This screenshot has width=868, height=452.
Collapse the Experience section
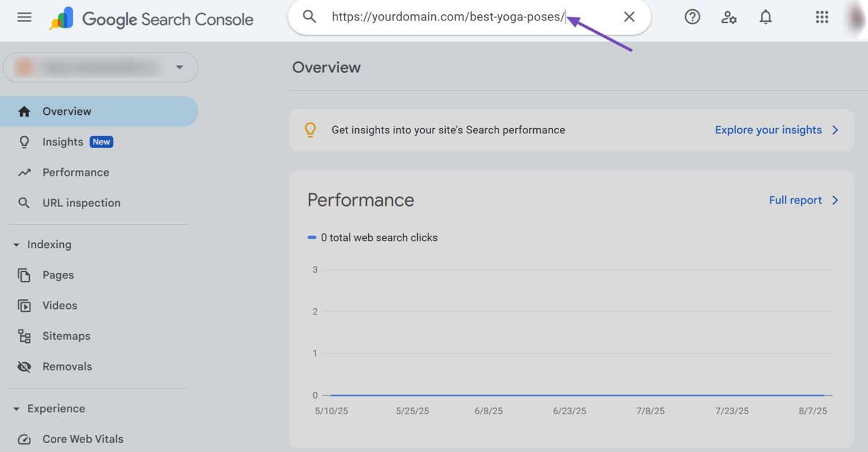click(x=17, y=409)
